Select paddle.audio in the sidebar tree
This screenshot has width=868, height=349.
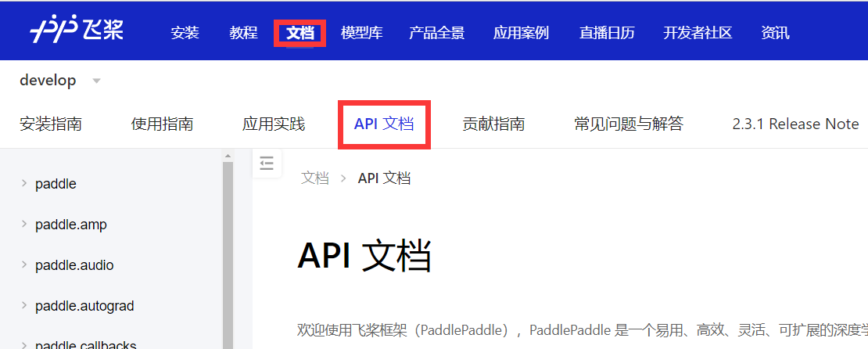coord(74,265)
